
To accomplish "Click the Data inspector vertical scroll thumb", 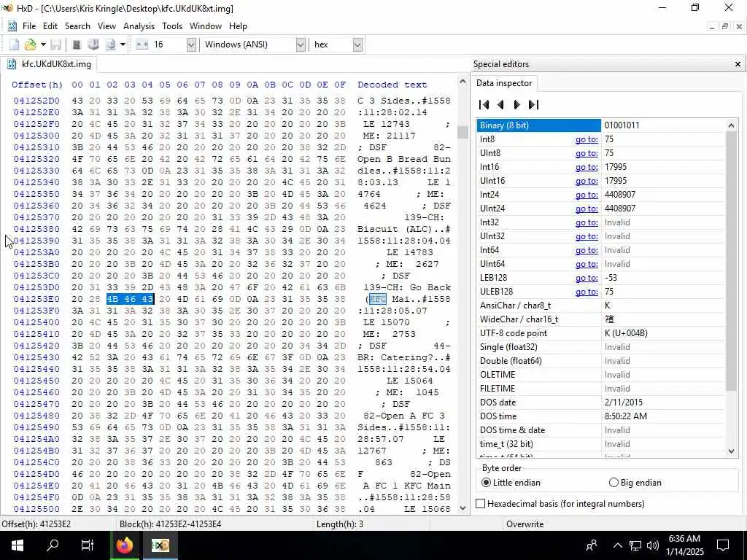I will coord(731,261).
